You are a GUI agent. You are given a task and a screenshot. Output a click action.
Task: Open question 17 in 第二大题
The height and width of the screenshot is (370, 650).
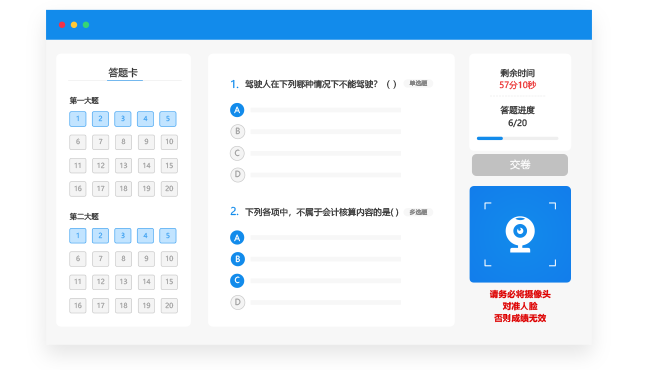(x=100, y=306)
